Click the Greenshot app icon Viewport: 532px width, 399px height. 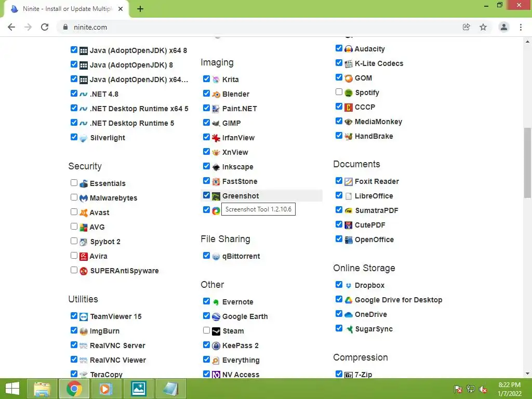216,196
